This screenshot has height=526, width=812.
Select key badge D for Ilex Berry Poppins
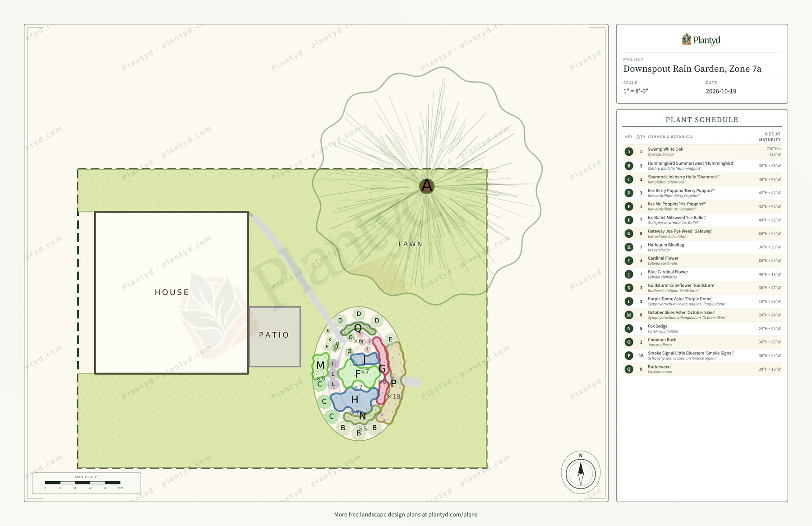pos(629,193)
